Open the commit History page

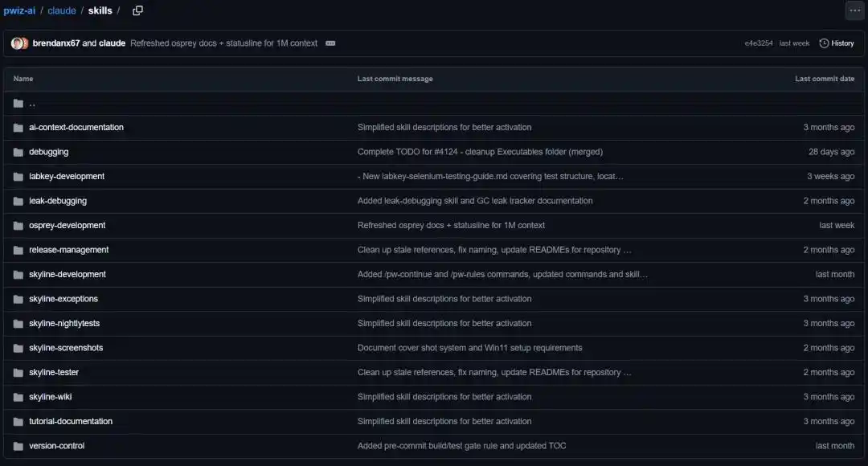(x=837, y=43)
